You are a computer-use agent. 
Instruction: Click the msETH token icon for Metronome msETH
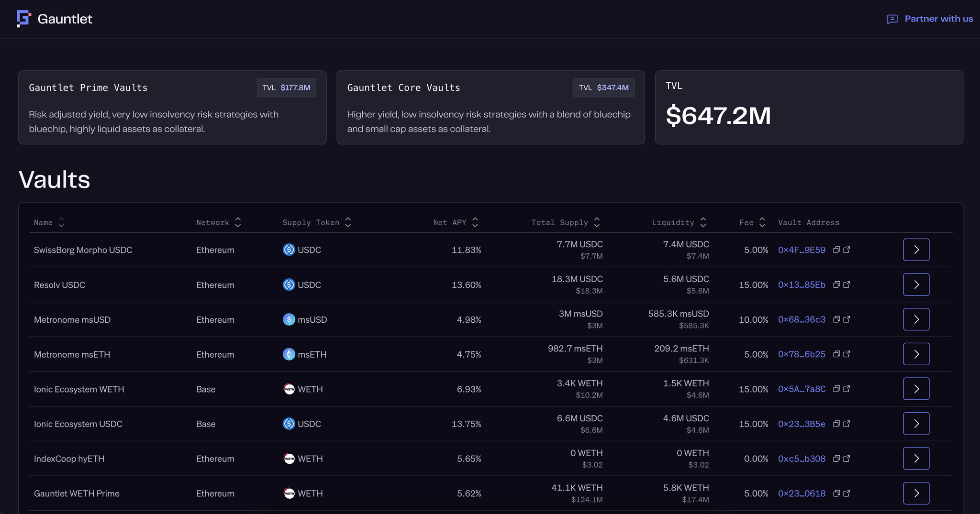pyautogui.click(x=289, y=354)
